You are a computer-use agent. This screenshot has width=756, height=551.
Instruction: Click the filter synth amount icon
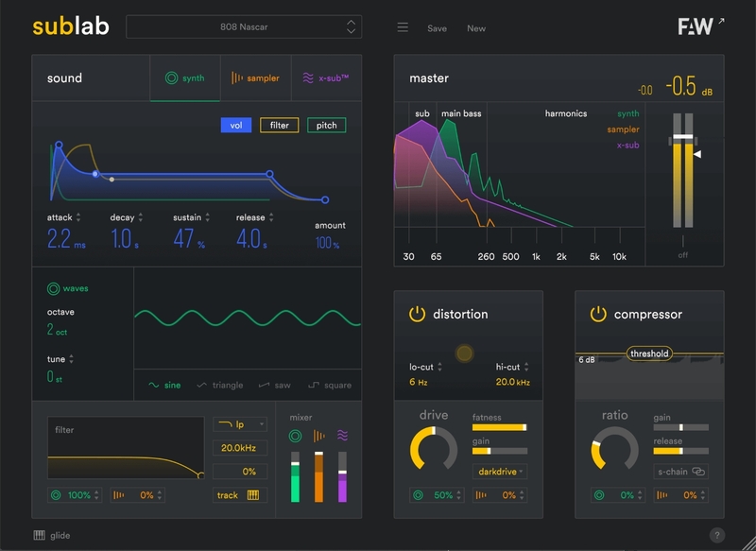coord(56,495)
